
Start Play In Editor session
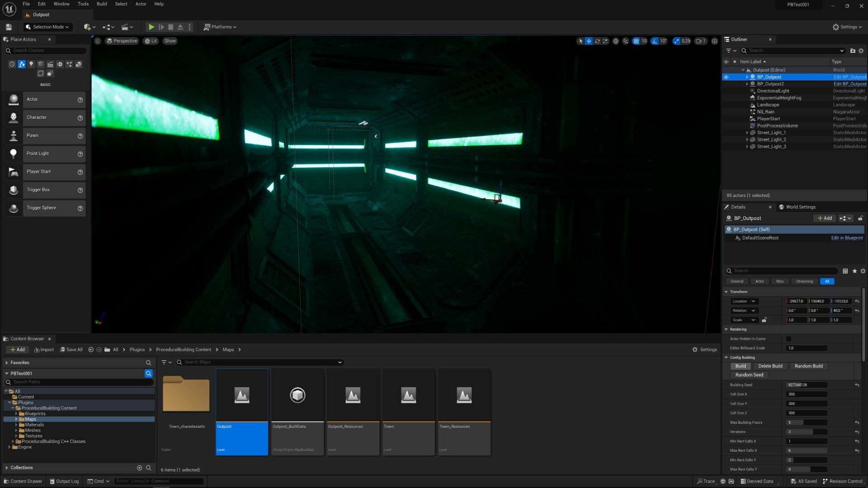[151, 27]
